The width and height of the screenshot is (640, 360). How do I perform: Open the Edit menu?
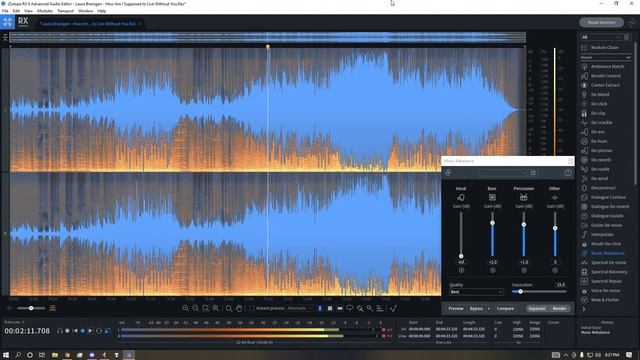(16, 11)
